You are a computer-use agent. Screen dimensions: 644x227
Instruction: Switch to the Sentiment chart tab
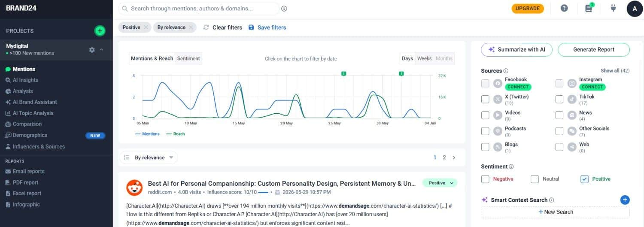(188, 58)
